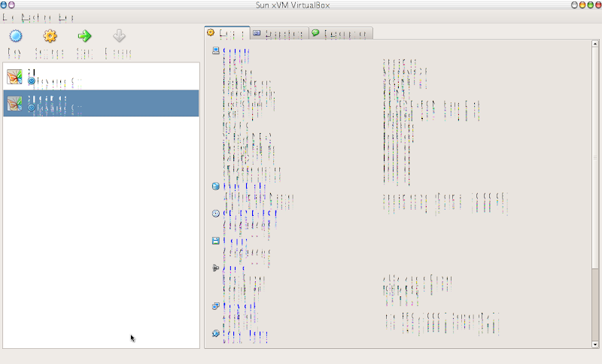The height and width of the screenshot is (364, 602).
Task: Click the details pane scrollbar down arrow
Action: 595,344
